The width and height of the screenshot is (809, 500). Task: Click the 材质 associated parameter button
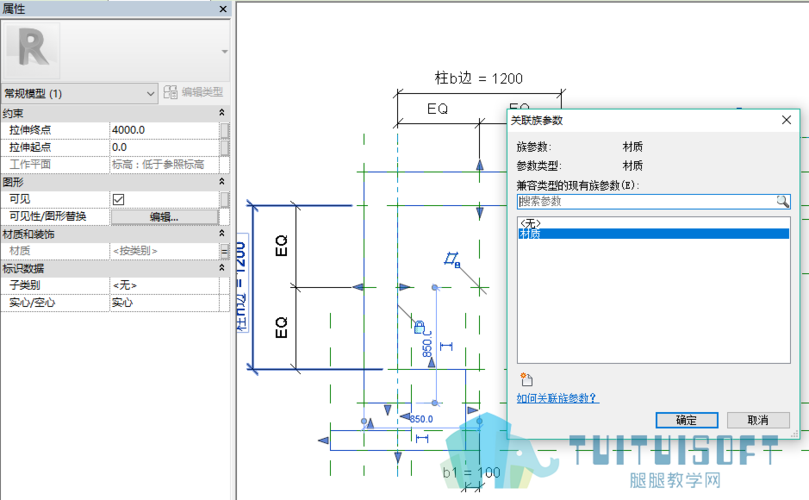click(x=224, y=251)
